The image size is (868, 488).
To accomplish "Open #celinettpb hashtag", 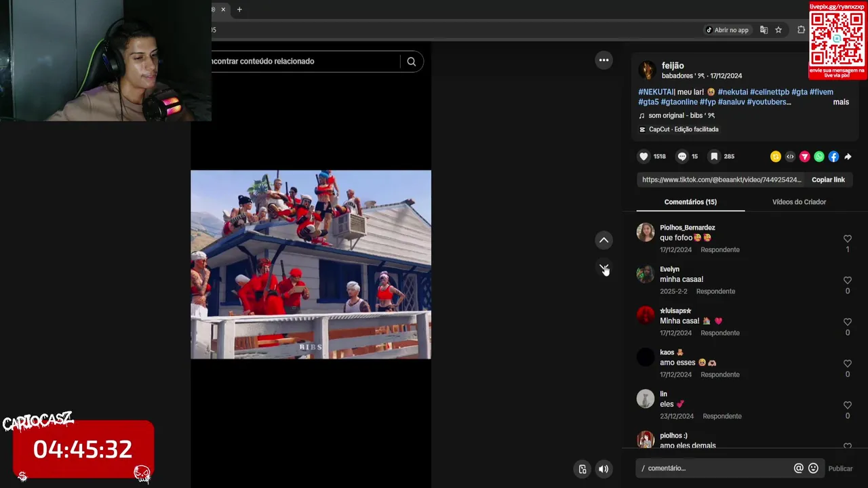I will click(770, 92).
